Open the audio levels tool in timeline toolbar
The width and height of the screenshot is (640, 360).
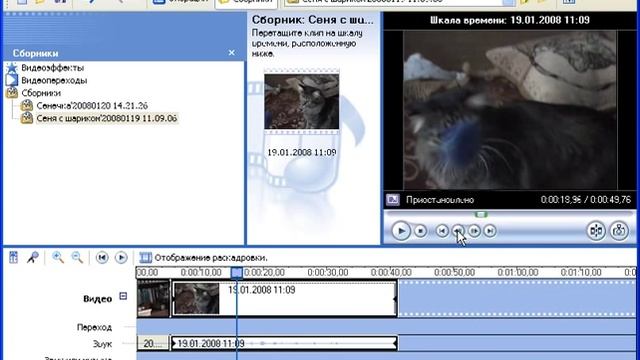pos(13,257)
